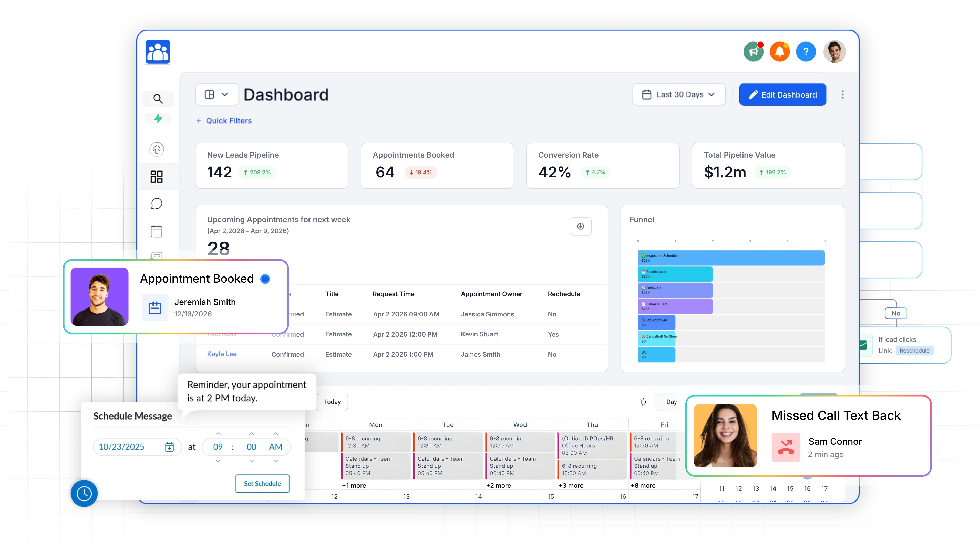Select the dashboard grid icon in sidebar
Image resolution: width=980 pixels, height=544 pixels.
[x=156, y=176]
